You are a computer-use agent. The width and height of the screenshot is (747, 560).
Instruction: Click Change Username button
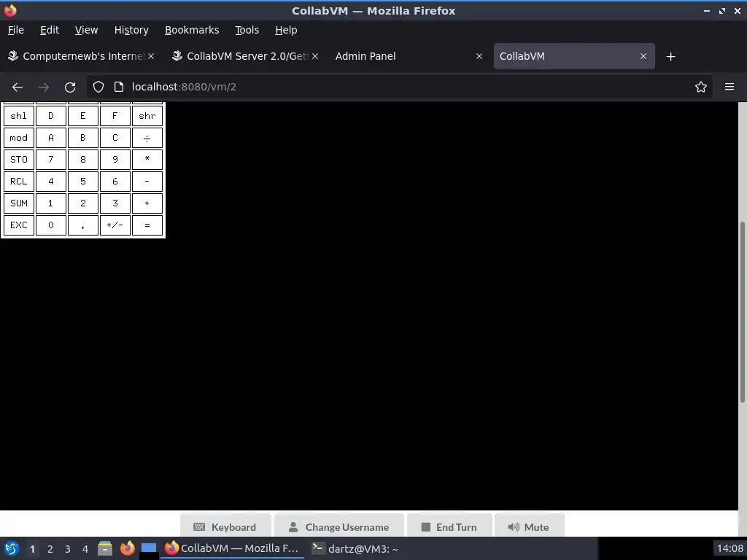338,526
